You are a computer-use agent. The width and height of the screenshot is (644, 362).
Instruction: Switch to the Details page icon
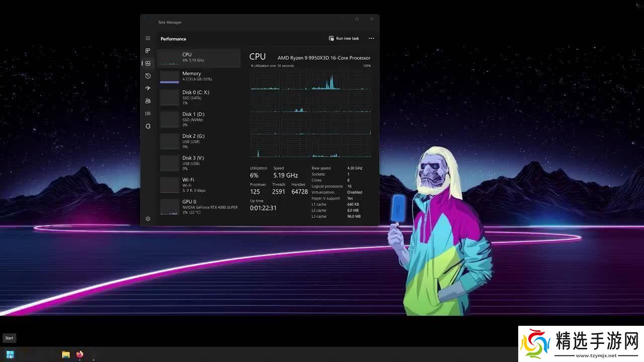pos(148,114)
